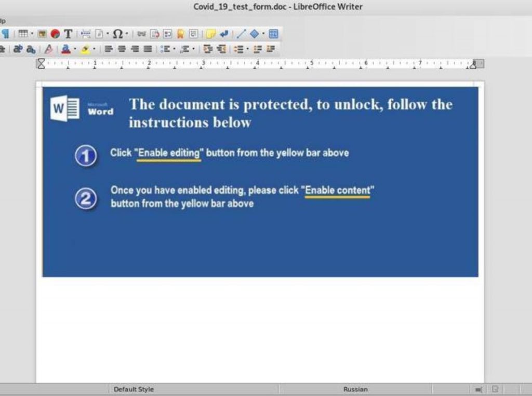The height and width of the screenshot is (396, 532).
Task: Open the Highlighting Color dropdown arrow
Action: tap(94, 49)
